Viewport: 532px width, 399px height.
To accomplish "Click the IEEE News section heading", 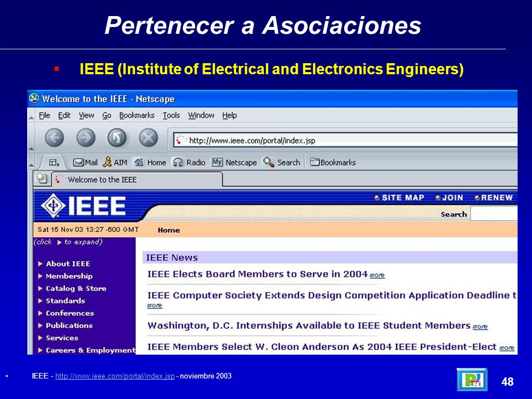I will (x=172, y=258).
